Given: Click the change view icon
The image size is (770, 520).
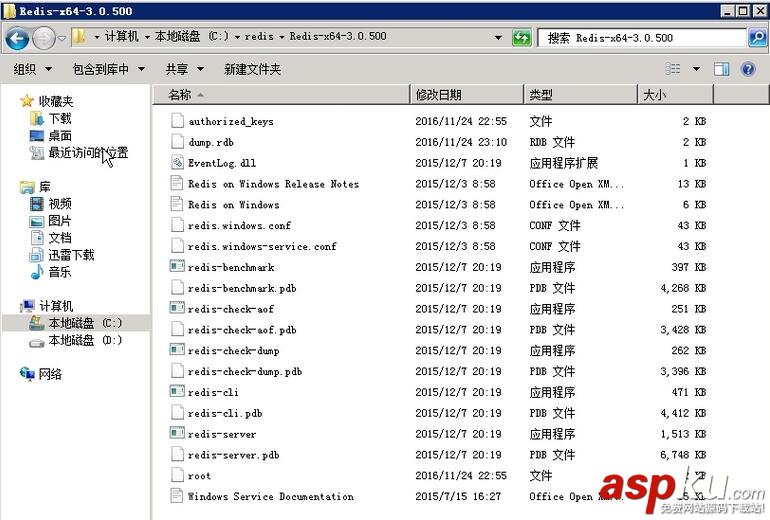Looking at the screenshot, I should [x=673, y=69].
